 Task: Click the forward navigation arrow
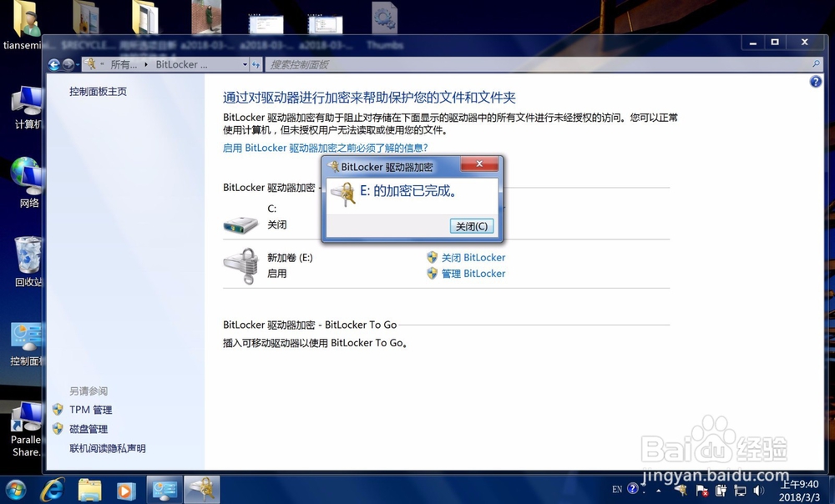[x=68, y=65]
